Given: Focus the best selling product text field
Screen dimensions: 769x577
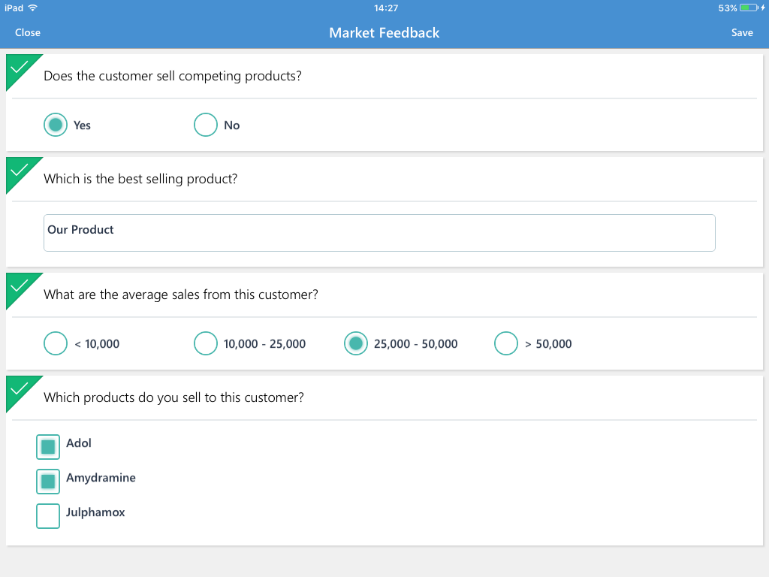Looking at the screenshot, I should [x=379, y=233].
